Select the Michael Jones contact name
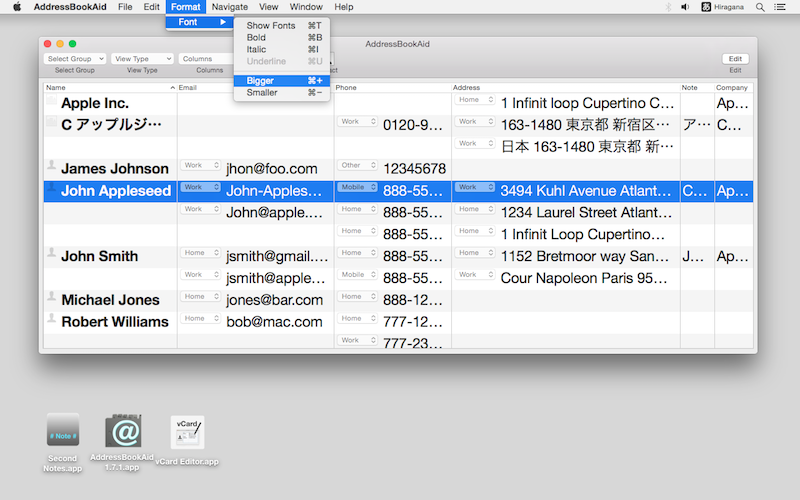The image size is (800, 500). 110,300
